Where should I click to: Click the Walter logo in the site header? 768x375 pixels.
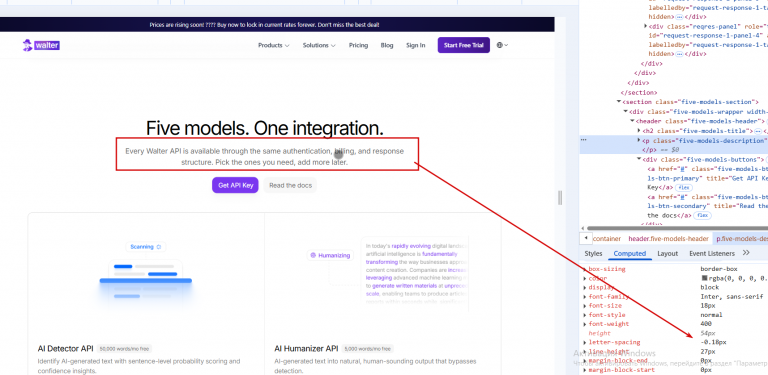click(x=41, y=46)
